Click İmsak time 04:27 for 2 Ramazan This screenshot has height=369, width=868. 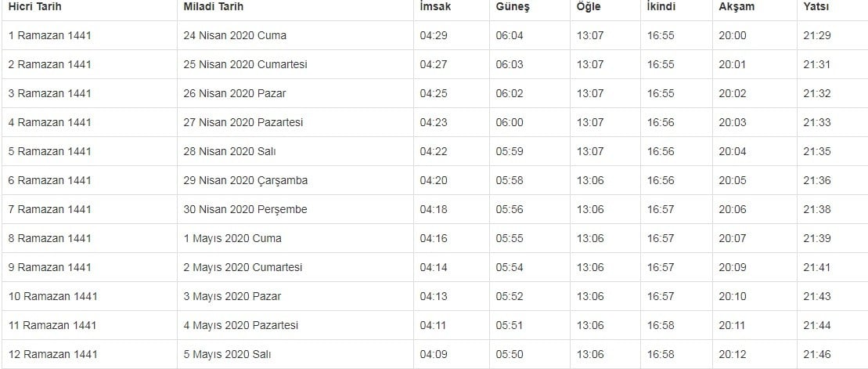pos(433,64)
